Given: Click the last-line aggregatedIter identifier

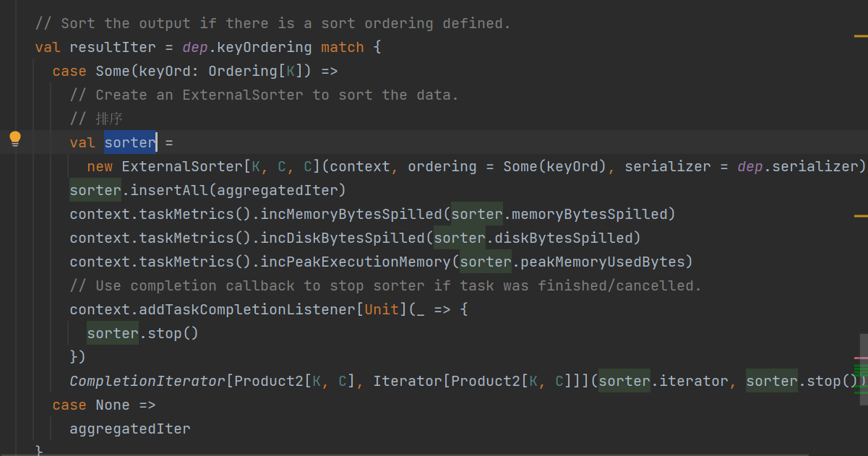Looking at the screenshot, I should pos(129,429).
